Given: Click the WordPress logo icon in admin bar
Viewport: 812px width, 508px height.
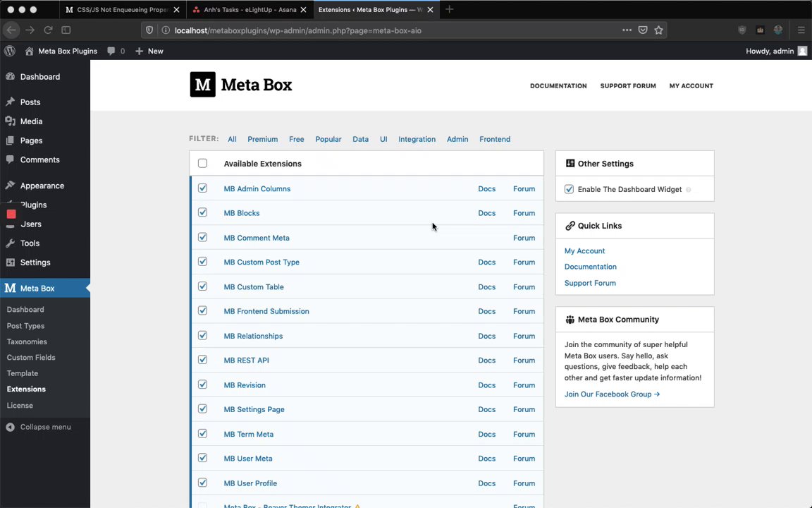Looking at the screenshot, I should [10, 51].
